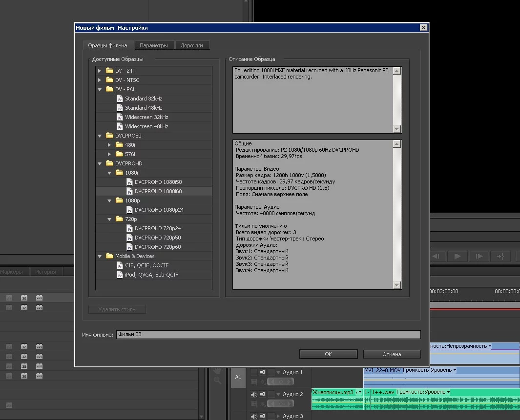Expand the 480i folder under DVCPRO50
Image resolution: width=520 pixels, height=420 pixels.
(109, 145)
